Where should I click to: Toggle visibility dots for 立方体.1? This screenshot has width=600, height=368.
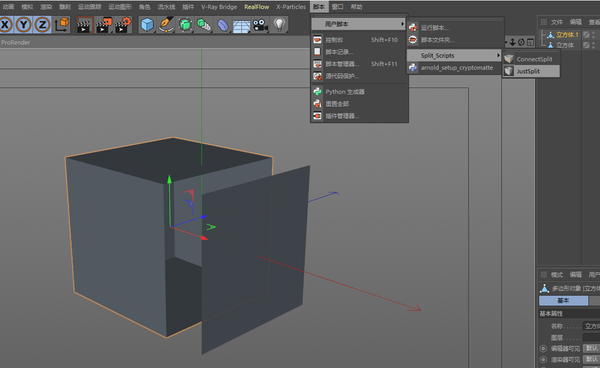click(593, 35)
